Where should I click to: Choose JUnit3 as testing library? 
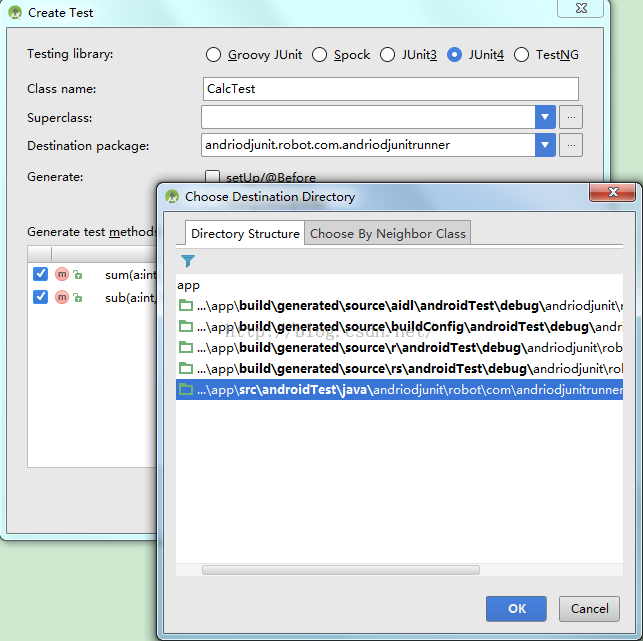coord(388,55)
